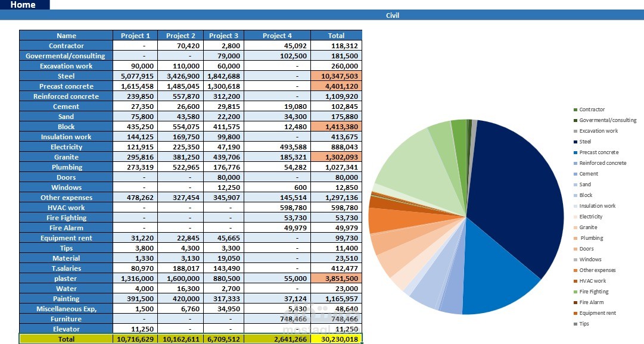The image size is (644, 344).
Task: Select the Elevator row label
Action: point(66,329)
